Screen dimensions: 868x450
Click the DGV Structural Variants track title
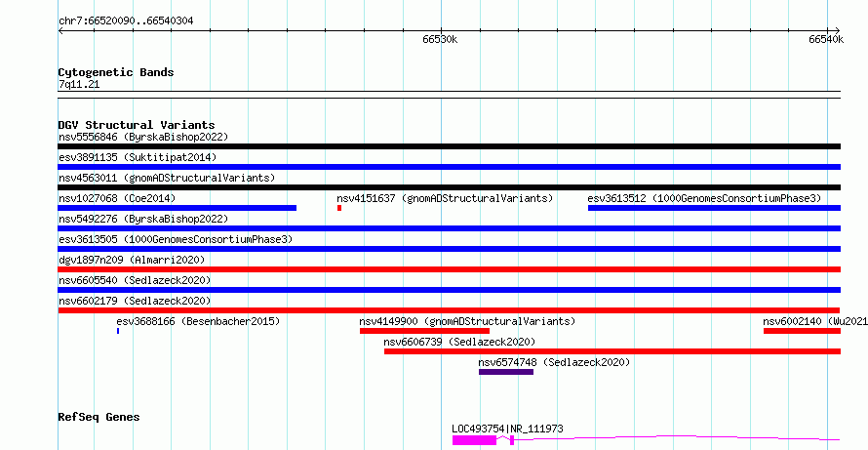[137, 125]
